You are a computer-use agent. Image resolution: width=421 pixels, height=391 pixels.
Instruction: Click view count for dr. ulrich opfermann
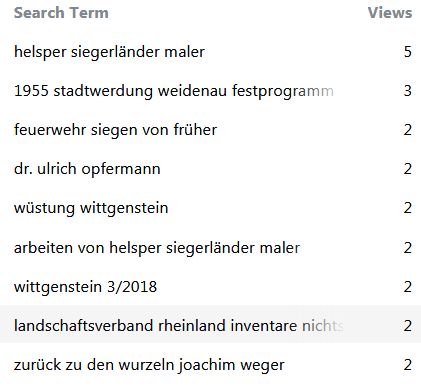pos(408,169)
